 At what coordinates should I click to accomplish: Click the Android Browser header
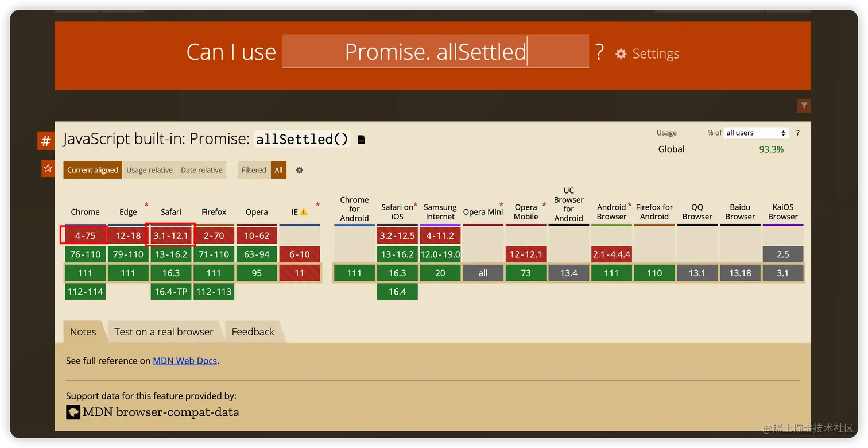point(611,212)
